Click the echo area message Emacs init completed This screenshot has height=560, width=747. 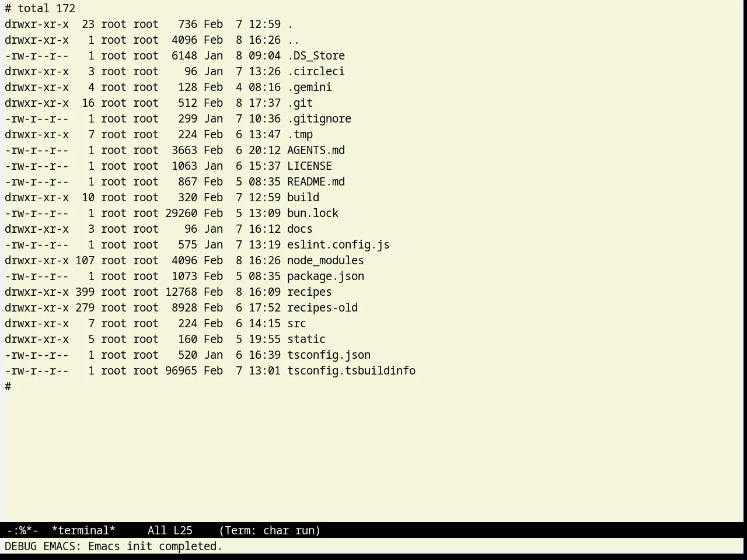(155, 547)
